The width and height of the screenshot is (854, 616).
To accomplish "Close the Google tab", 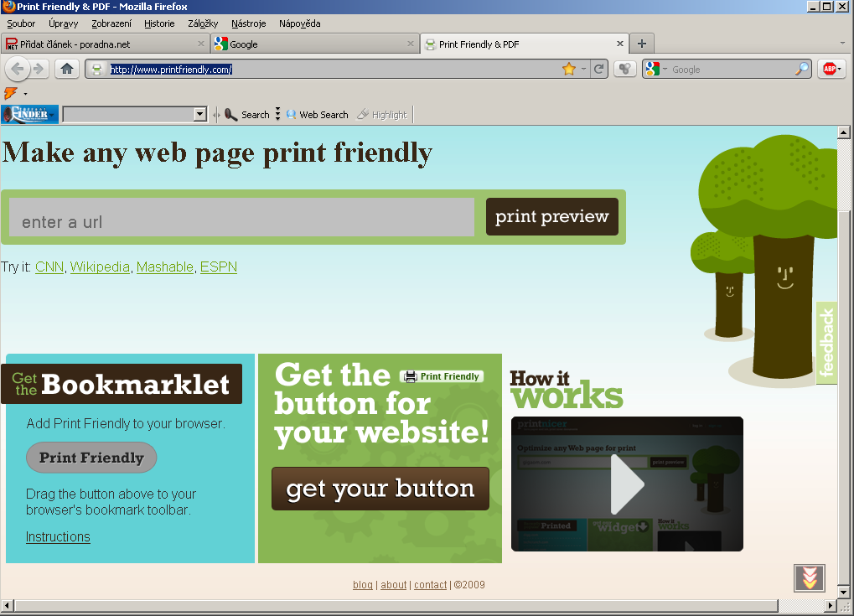I will 411,44.
